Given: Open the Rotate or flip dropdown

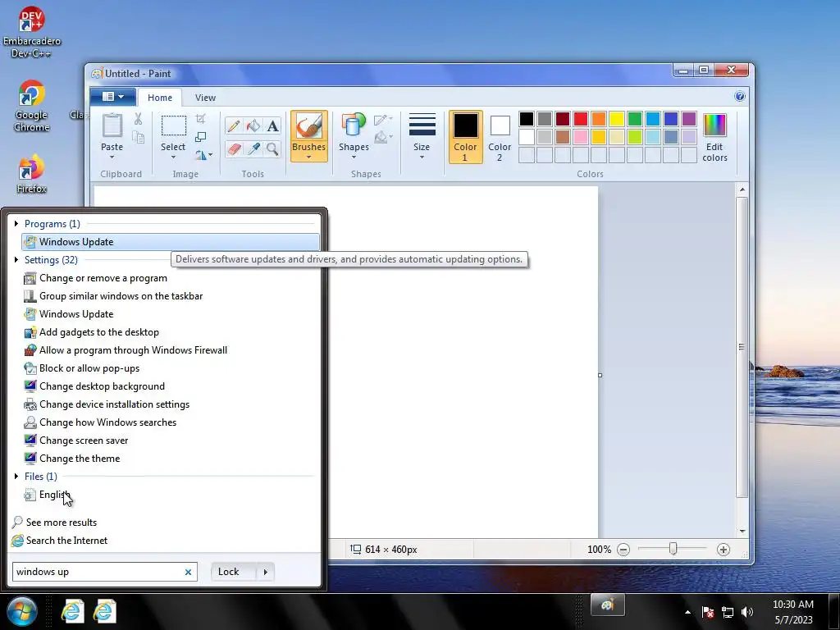Looking at the screenshot, I should click(x=203, y=155).
